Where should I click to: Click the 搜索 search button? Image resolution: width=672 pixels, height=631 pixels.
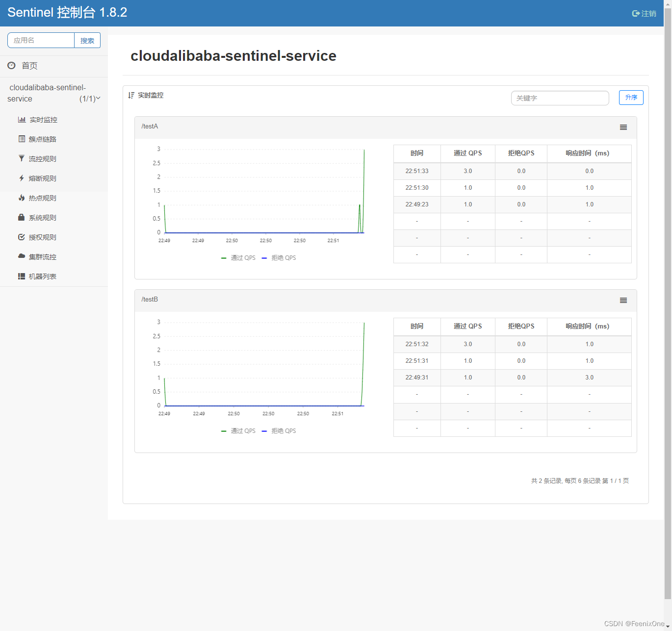pos(87,40)
